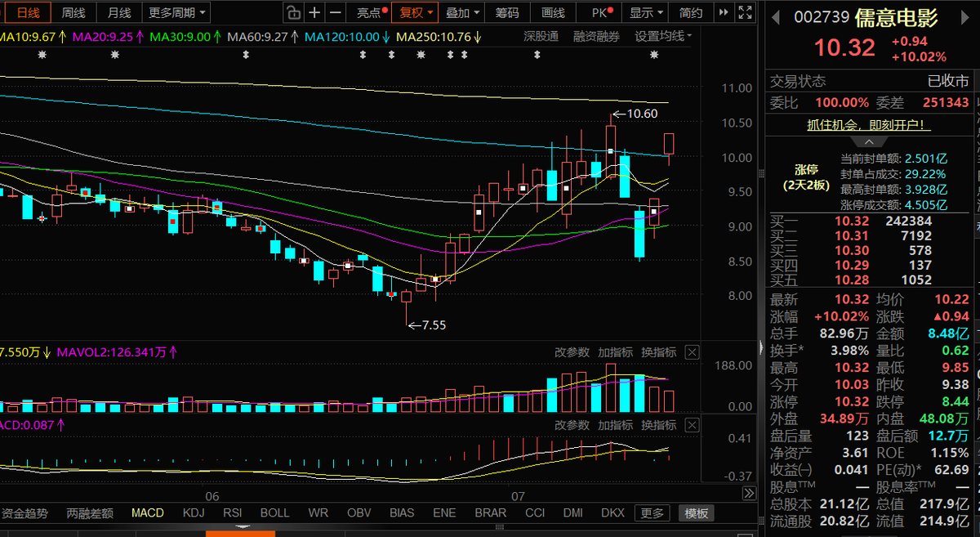
Task: Toggle the 简约 simple mode
Action: (691, 12)
